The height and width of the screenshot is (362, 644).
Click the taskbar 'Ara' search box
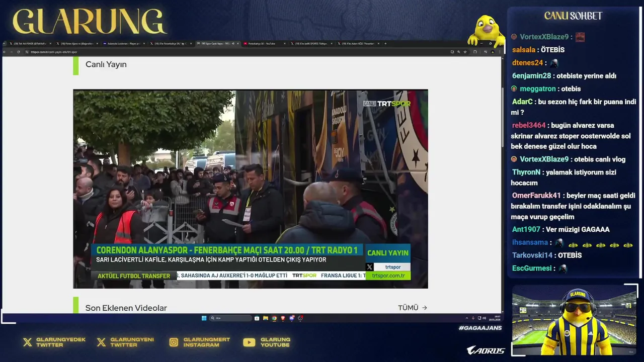230,318
